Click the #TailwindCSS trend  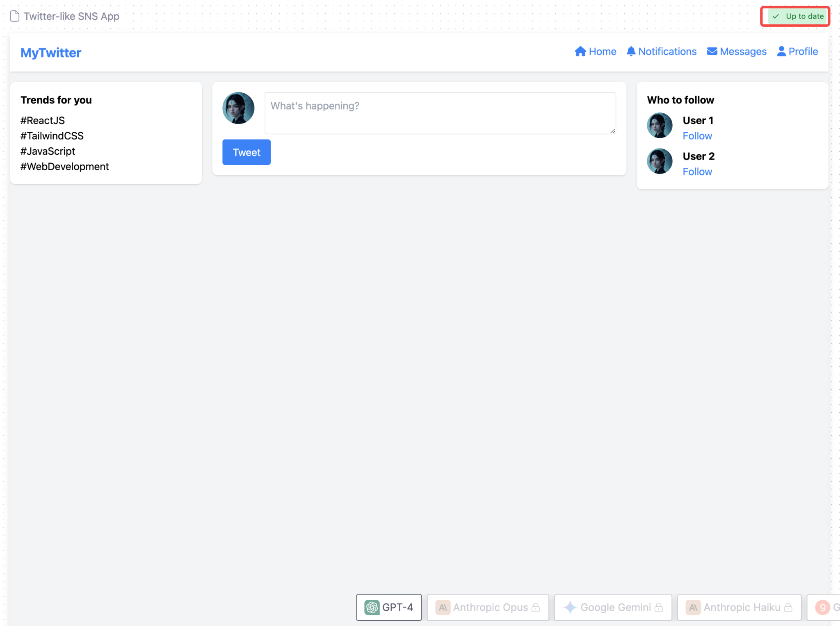pyautogui.click(x=52, y=136)
